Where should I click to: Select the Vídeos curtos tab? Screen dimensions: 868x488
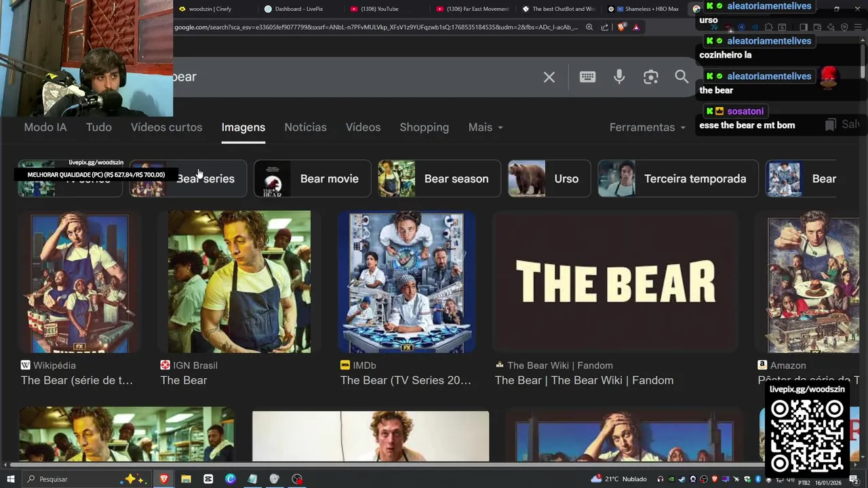pos(167,127)
